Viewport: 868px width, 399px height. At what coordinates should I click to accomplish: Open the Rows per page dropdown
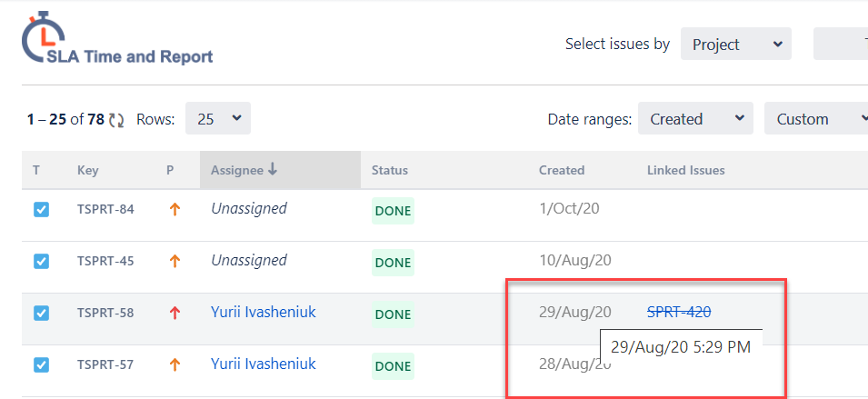click(x=218, y=119)
